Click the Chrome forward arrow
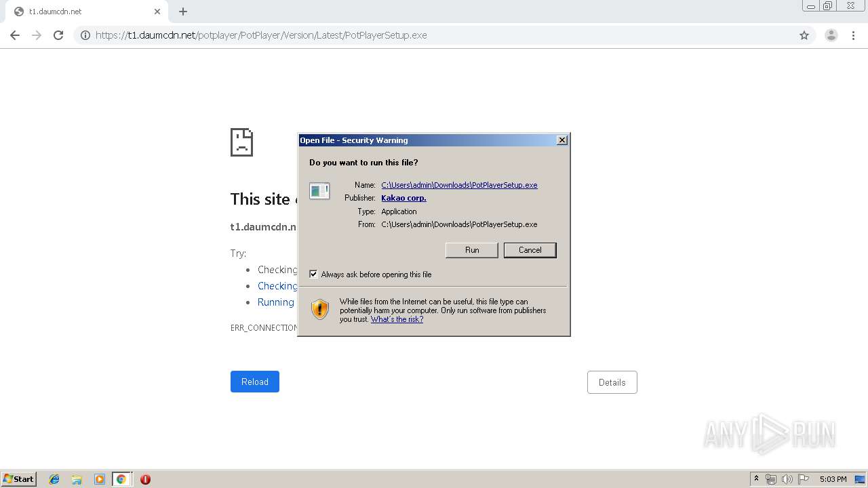The width and height of the screenshot is (868, 488). click(x=37, y=35)
